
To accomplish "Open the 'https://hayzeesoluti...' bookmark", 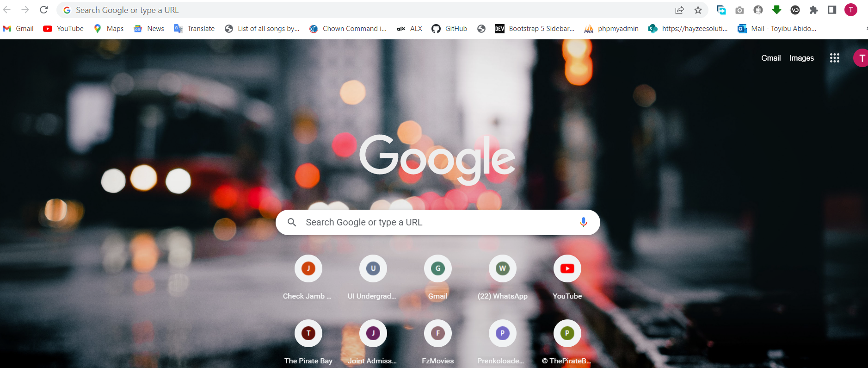I will (x=688, y=29).
